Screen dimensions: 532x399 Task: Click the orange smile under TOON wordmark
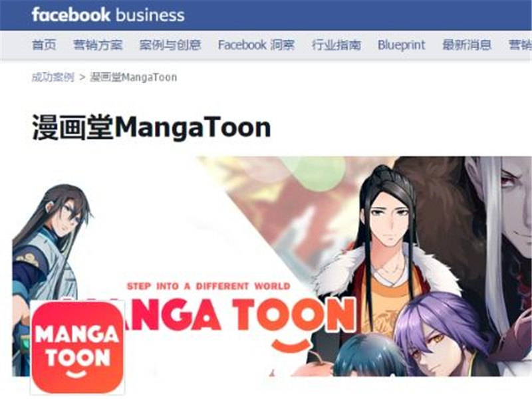point(291,346)
